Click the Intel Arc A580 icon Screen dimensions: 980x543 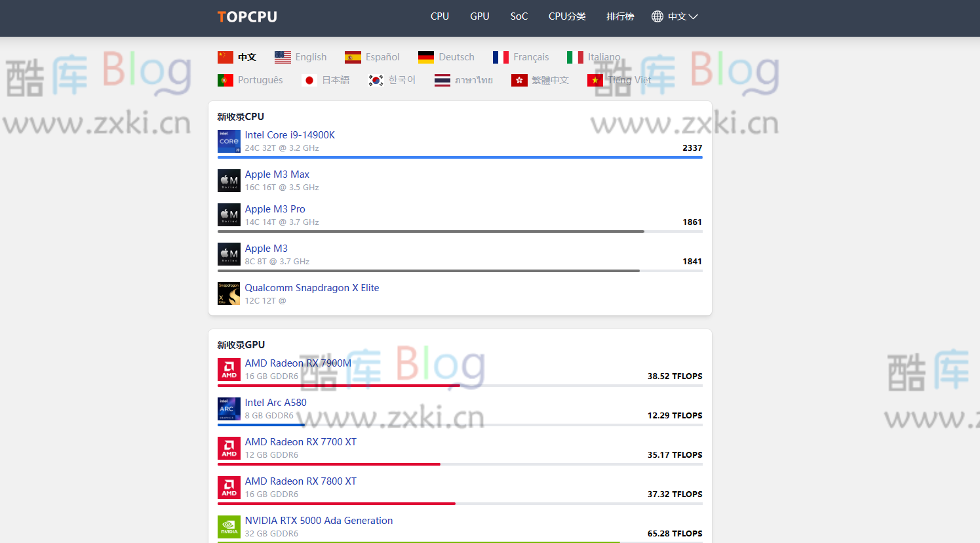pos(229,409)
